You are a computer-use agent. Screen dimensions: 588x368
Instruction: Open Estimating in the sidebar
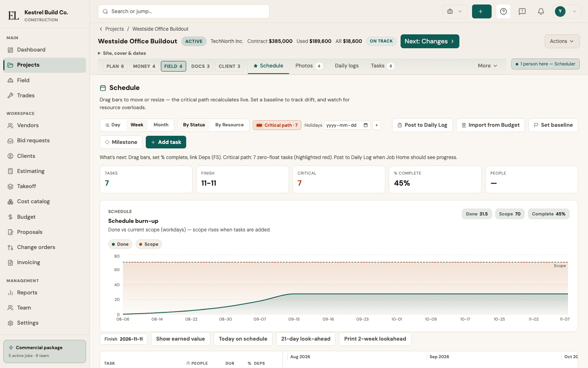click(45, 171)
